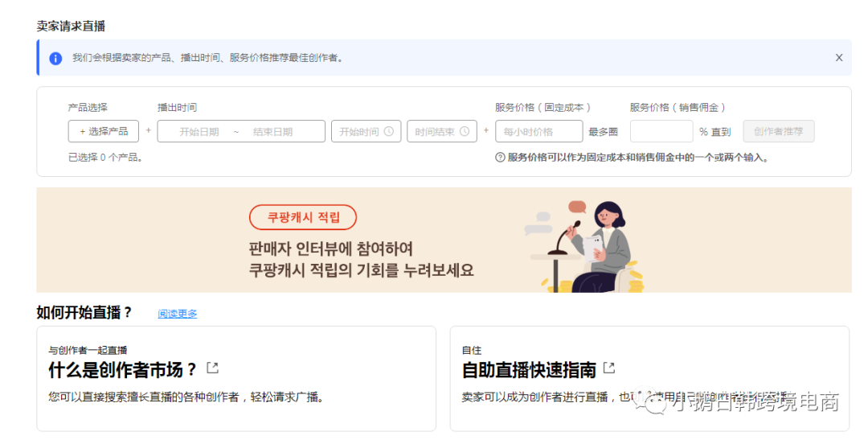868x440 pixels.
Task: Set the 结束日期 end date field
Action: click(x=272, y=132)
